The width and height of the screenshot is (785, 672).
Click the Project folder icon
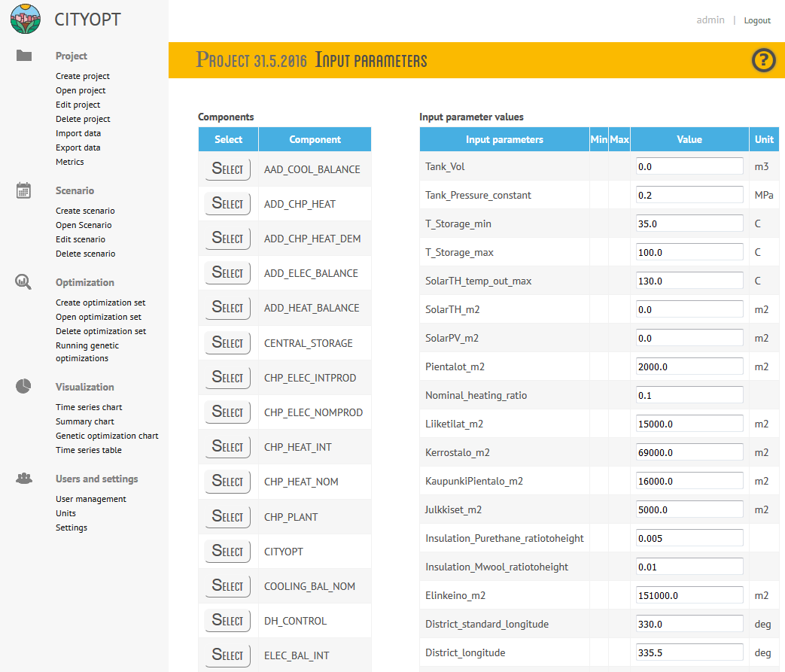tap(24, 56)
